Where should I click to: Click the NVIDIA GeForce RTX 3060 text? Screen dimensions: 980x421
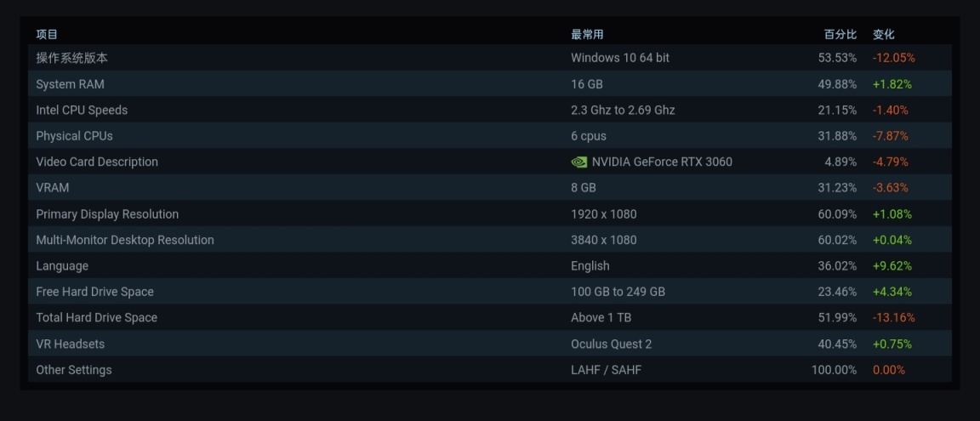662,162
